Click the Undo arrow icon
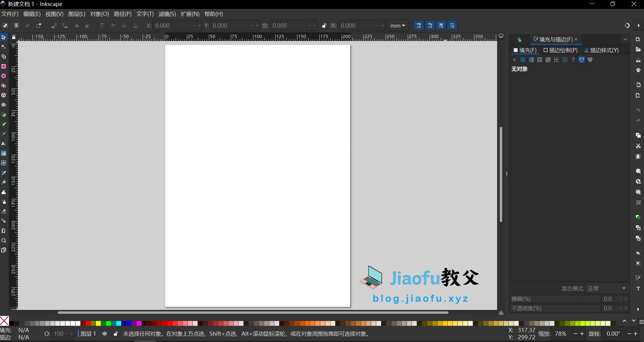Screen dimensions: 644x342 (638, 110)
